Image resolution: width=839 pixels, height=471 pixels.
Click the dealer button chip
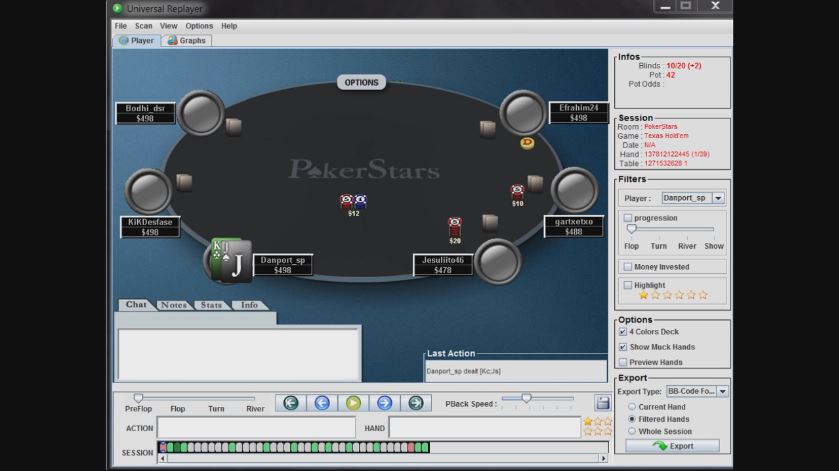pos(527,142)
